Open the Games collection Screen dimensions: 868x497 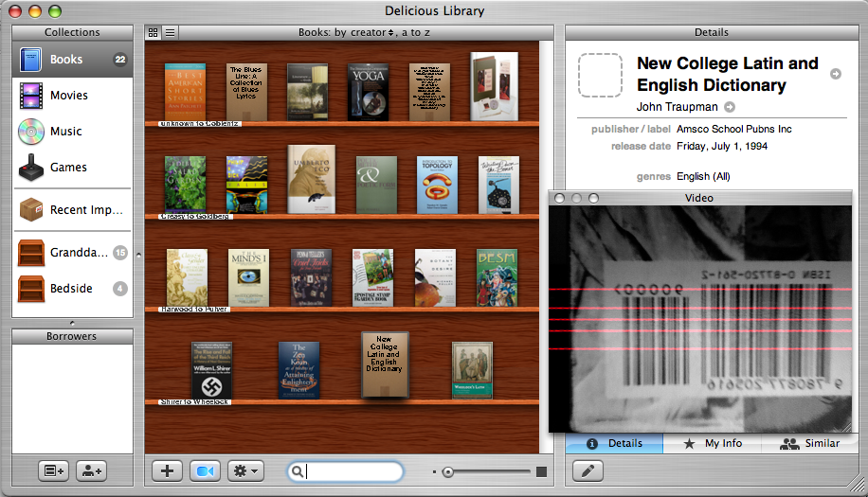(x=73, y=167)
